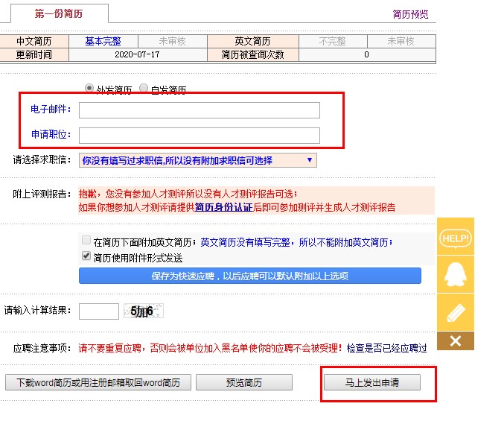Click the 基本完整 status link
The height and width of the screenshot is (421, 504).
103,41
